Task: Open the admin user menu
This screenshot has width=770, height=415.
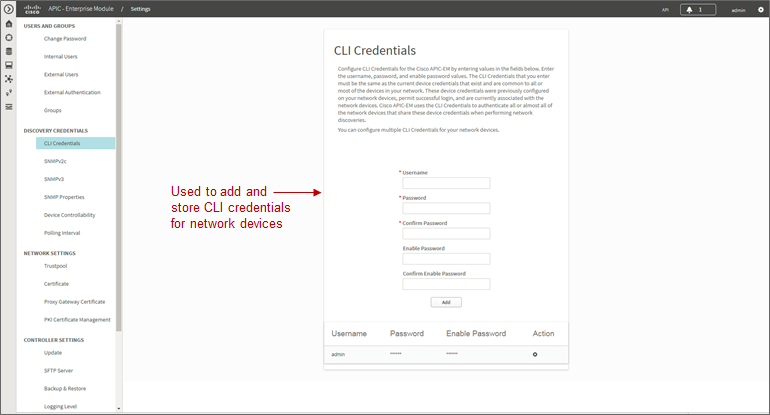Action: pos(738,10)
